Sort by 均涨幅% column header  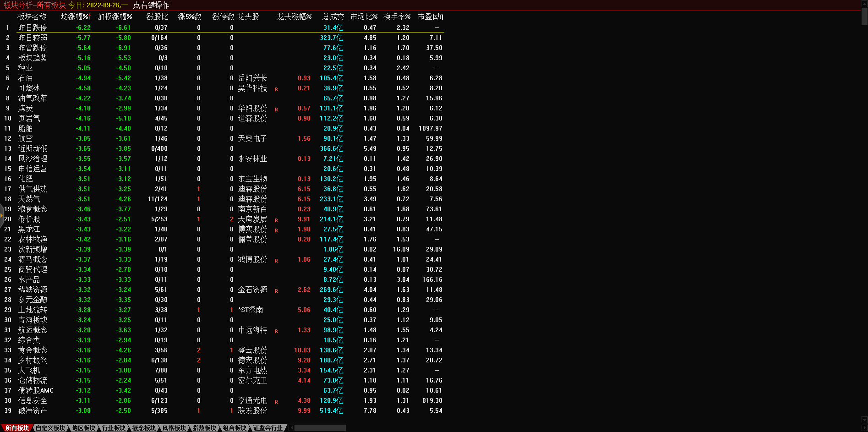point(76,16)
